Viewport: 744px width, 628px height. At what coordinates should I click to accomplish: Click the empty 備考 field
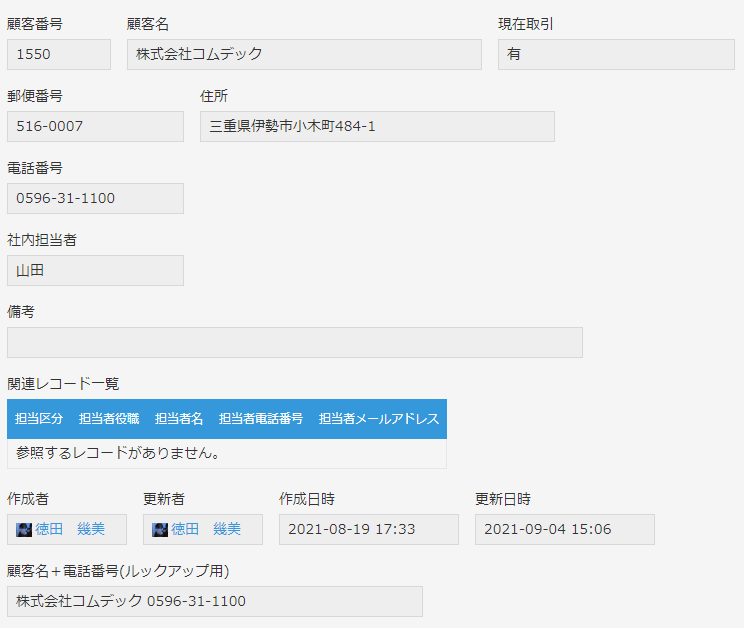[295, 342]
